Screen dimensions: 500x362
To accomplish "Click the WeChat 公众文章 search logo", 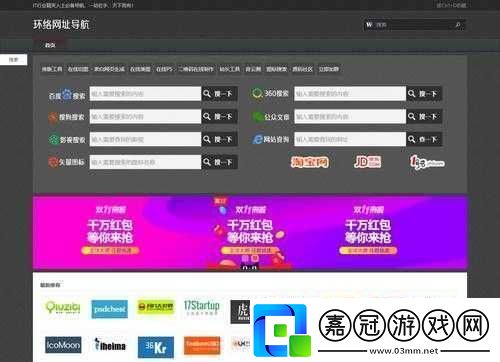I will [271, 117].
